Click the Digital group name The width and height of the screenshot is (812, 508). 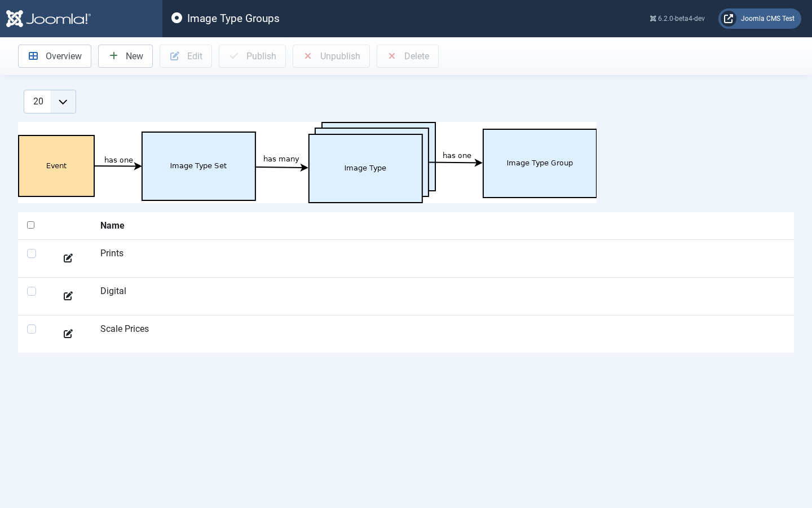113,291
